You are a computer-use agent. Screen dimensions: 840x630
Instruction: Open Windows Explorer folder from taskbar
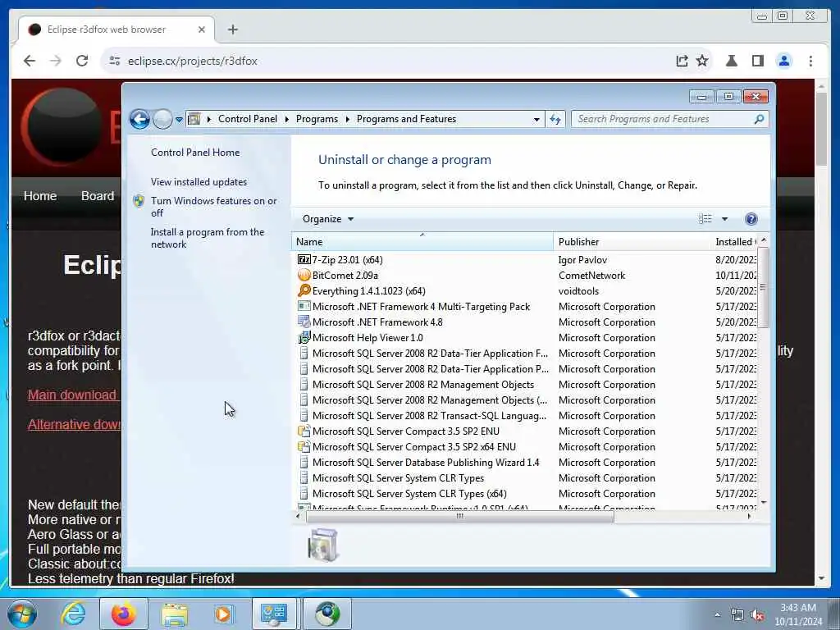click(175, 614)
